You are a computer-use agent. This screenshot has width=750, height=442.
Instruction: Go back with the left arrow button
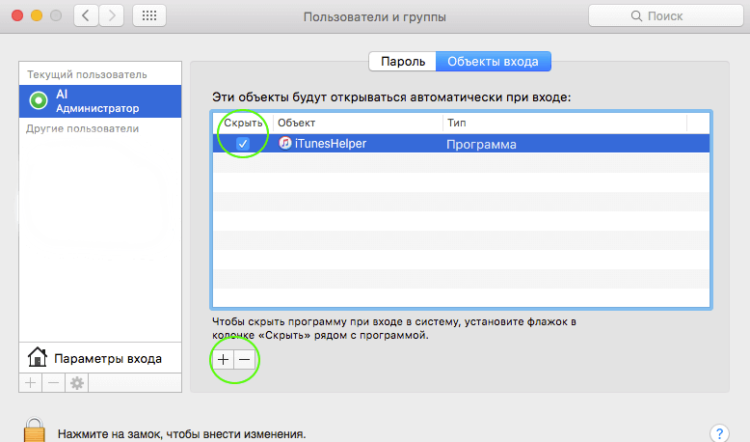[86, 16]
